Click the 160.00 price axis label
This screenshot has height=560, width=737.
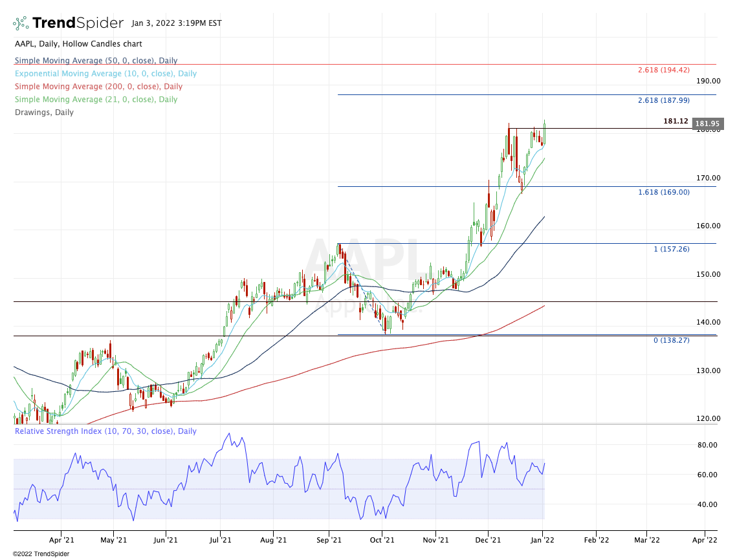point(709,226)
